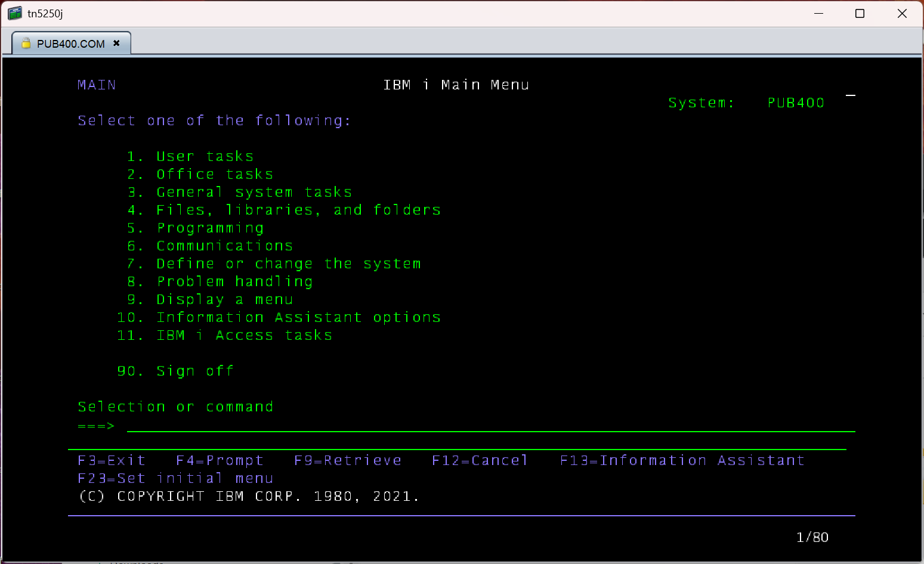Select option 90 Sign off

click(175, 371)
